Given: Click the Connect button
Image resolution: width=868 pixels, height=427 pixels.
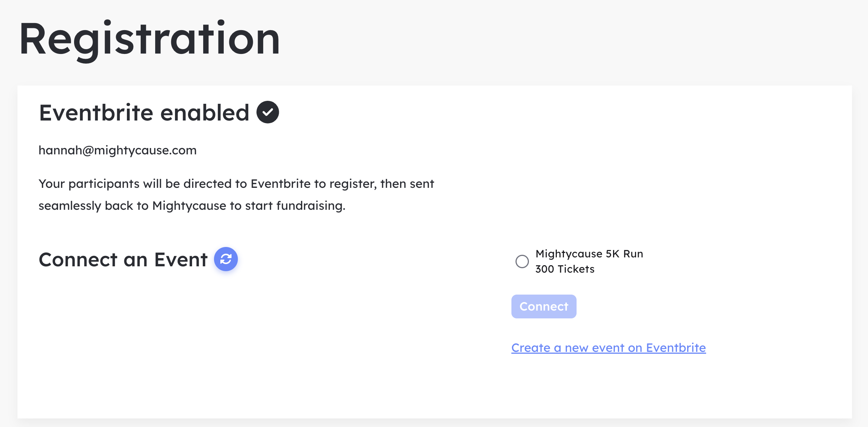Looking at the screenshot, I should click(x=544, y=306).
